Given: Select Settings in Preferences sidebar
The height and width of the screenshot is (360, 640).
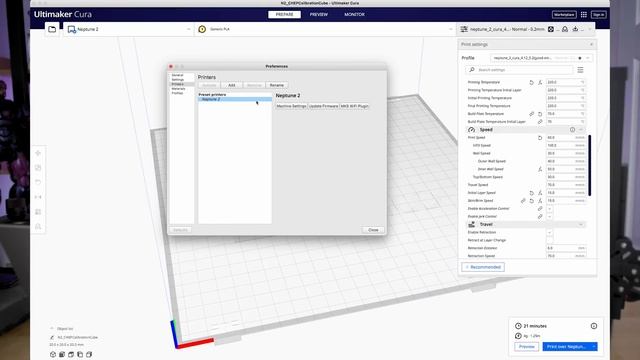Looking at the screenshot, I should [x=178, y=80].
